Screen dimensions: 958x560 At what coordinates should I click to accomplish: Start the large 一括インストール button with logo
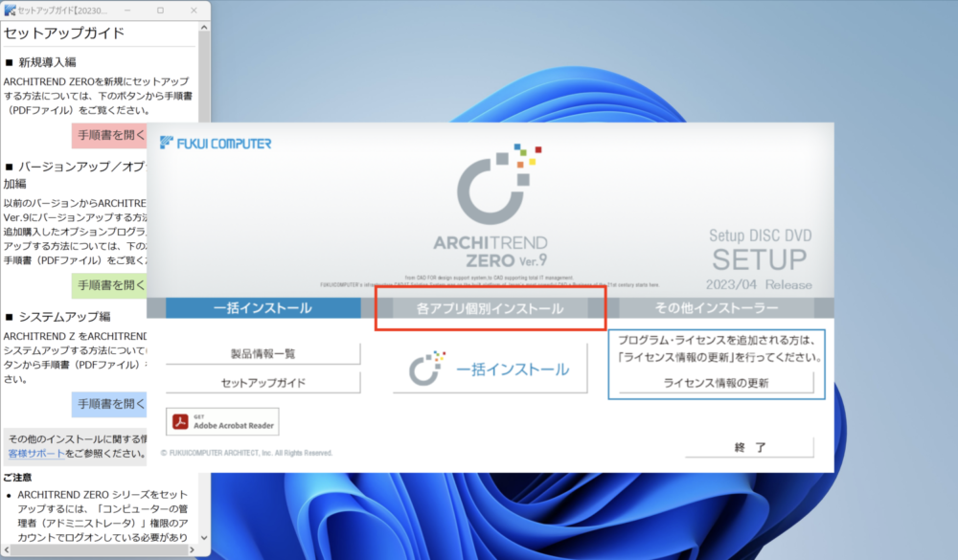(490, 369)
